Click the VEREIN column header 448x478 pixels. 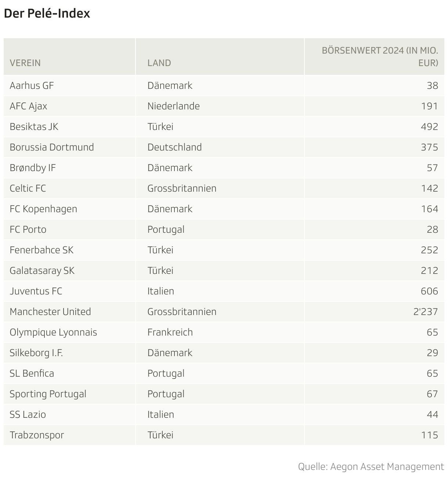coord(25,63)
